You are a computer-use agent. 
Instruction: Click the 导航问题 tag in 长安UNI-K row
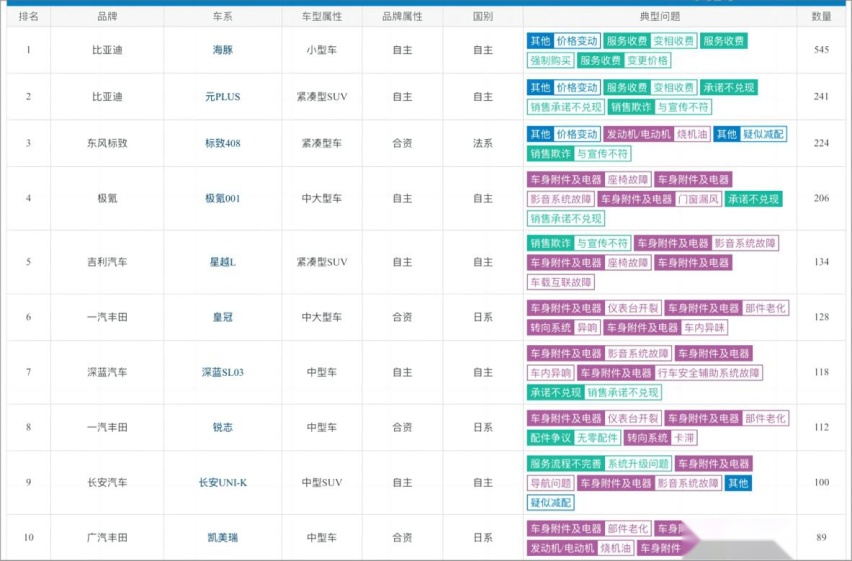[550, 483]
